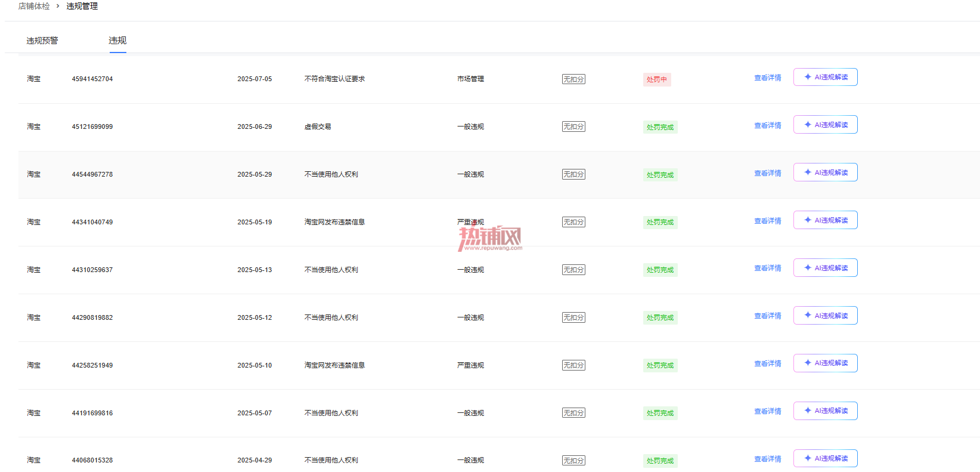The image size is (980, 472).
Task: Click 无扣分 badge for 虚假交易 row
Action: 573,127
